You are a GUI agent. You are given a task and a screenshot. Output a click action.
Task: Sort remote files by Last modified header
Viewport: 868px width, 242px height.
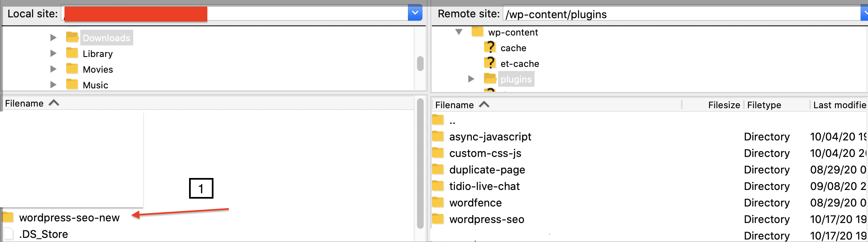tap(839, 105)
